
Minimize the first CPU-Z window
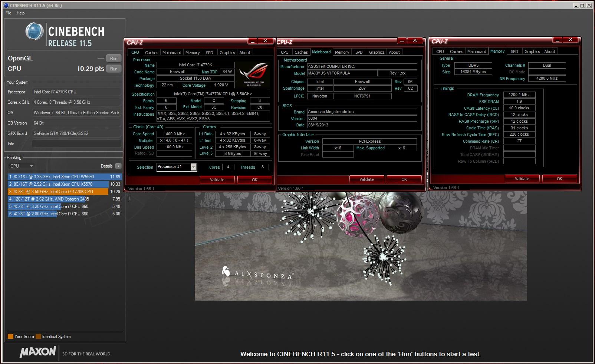[252, 41]
